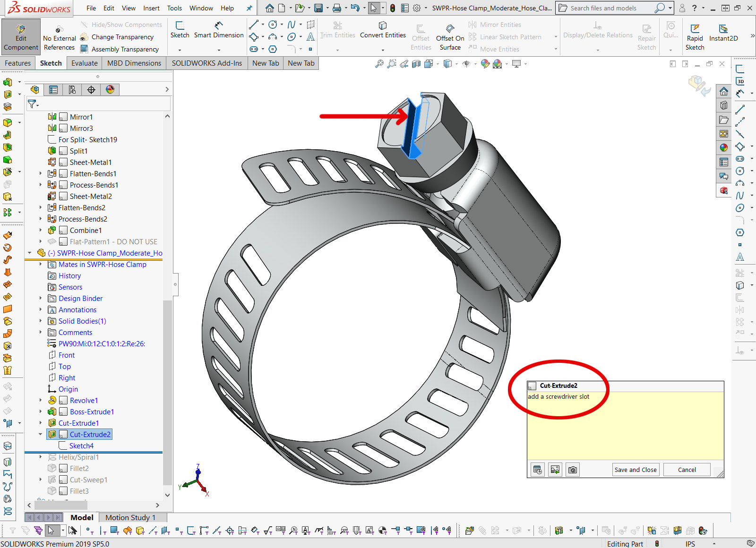Open the Edit Appearance color sphere icon
Viewport: 756px width, 548px height.
(x=485, y=64)
